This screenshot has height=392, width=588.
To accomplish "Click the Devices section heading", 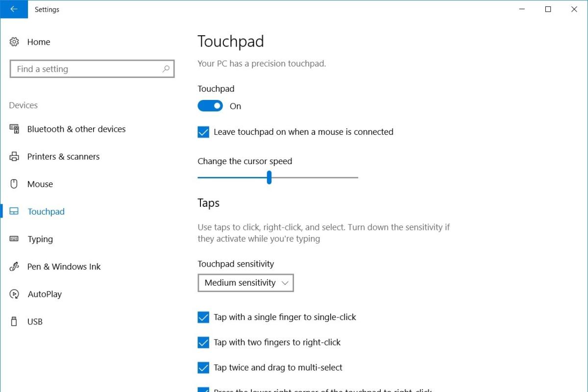I will 24,105.
